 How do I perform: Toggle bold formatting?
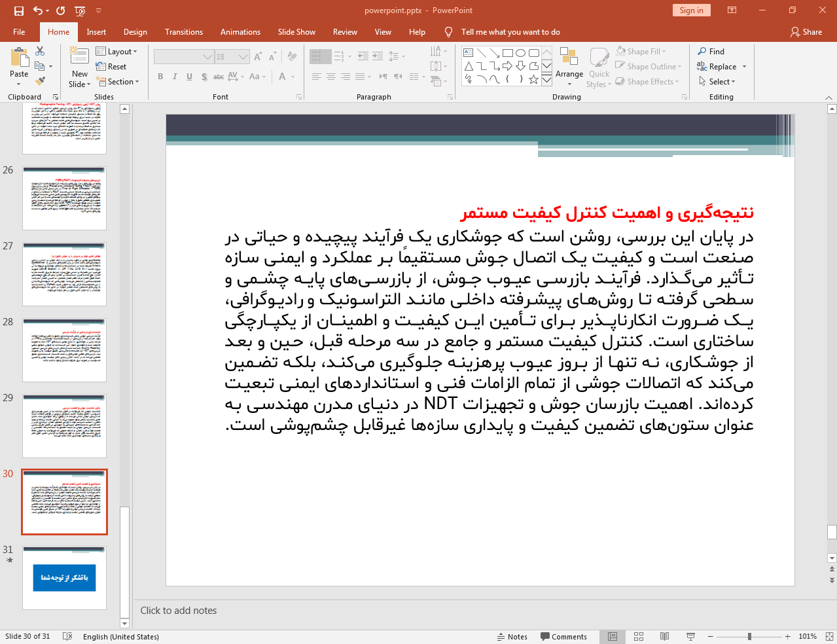[x=160, y=77]
